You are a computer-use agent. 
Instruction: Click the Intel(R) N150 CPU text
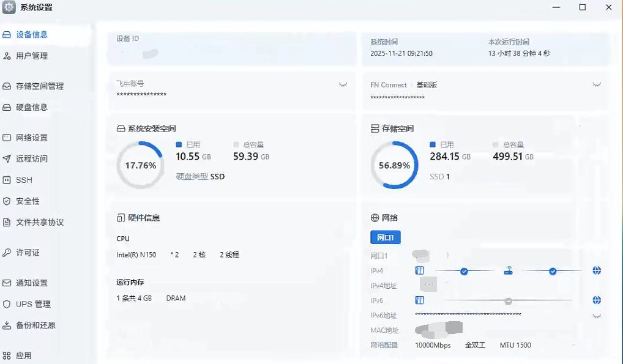pyautogui.click(x=136, y=254)
